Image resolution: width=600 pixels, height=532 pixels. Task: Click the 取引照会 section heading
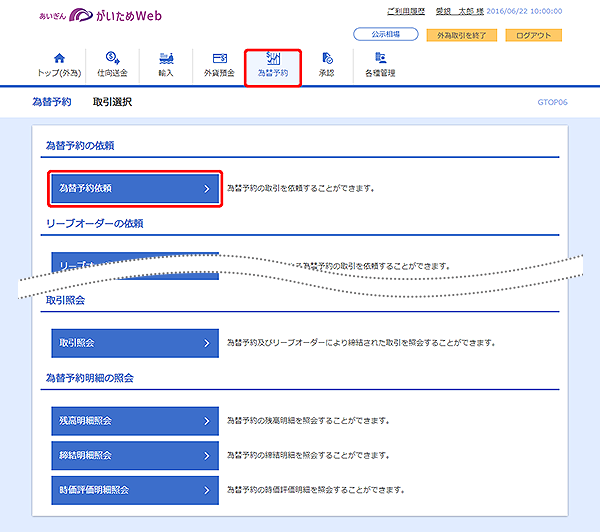(65, 300)
